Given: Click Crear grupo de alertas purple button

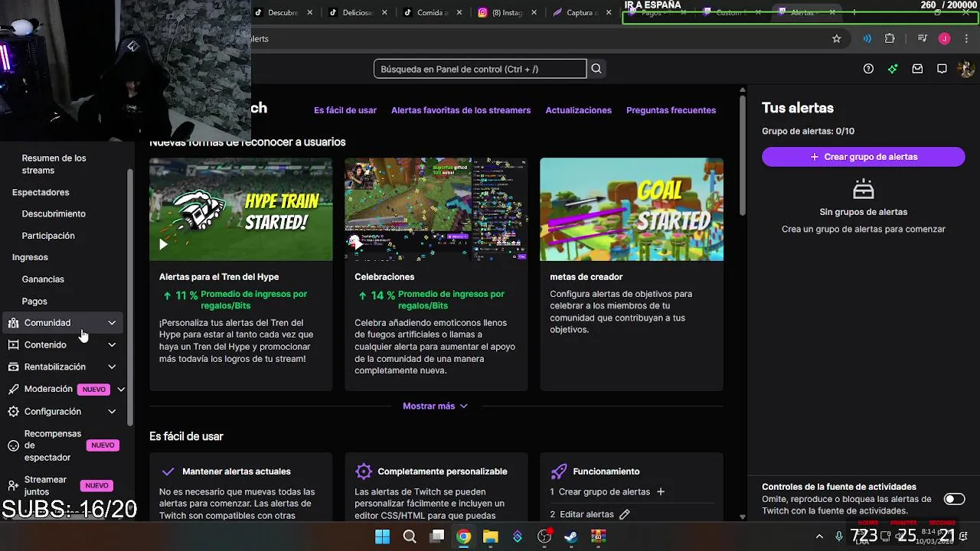Looking at the screenshot, I should [863, 157].
